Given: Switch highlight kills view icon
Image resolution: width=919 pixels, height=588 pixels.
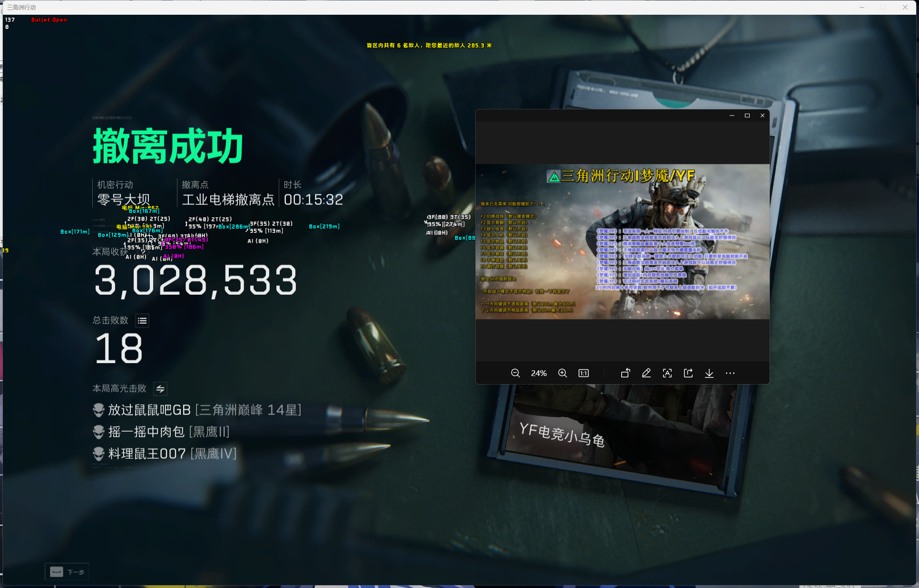Looking at the screenshot, I should pos(160,389).
